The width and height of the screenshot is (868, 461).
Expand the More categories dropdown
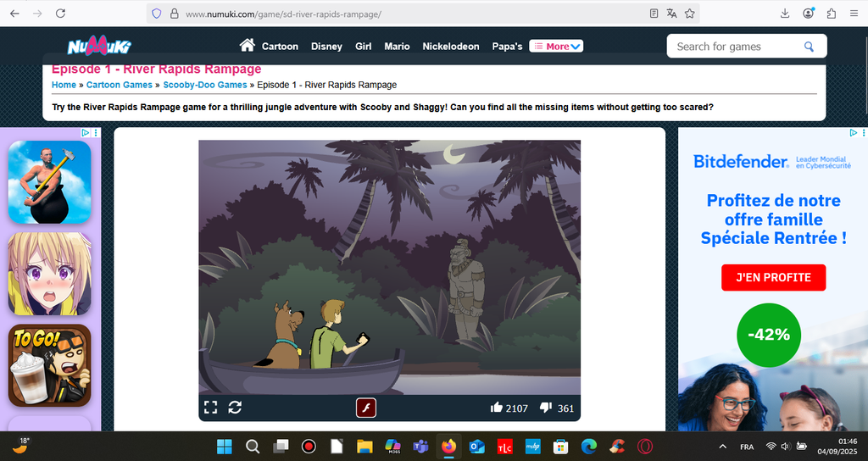click(556, 47)
